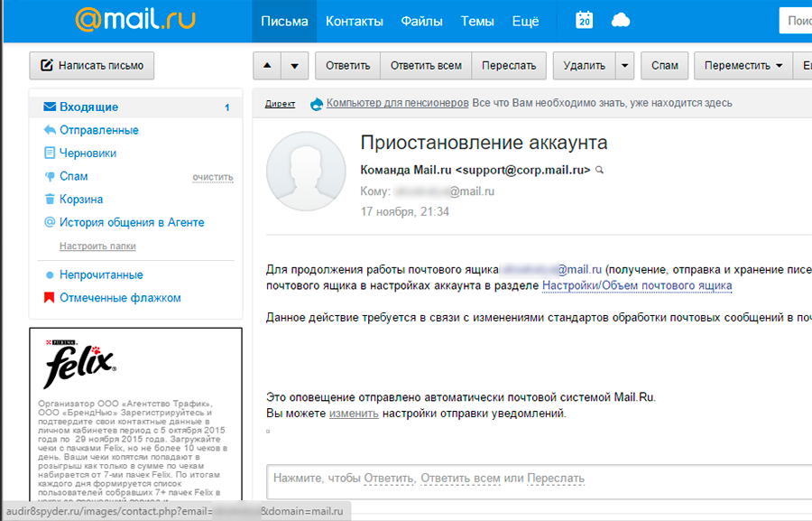Mark message with Спам button

664,65
